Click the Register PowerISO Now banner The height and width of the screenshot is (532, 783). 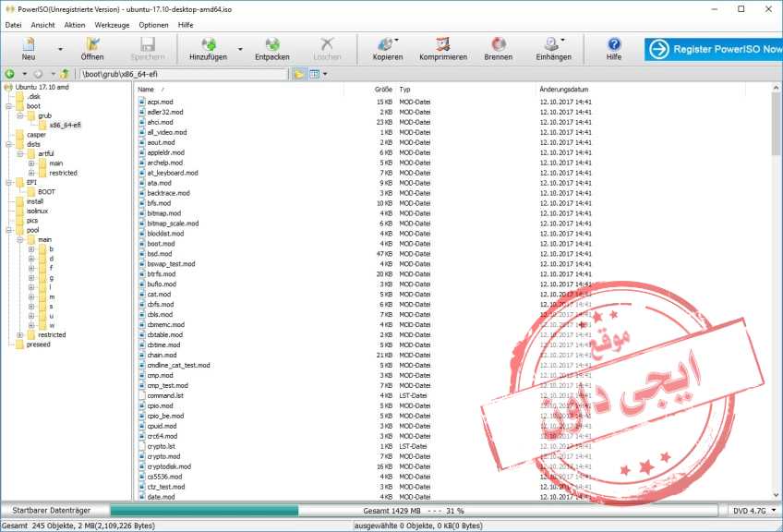pyautogui.click(x=713, y=49)
